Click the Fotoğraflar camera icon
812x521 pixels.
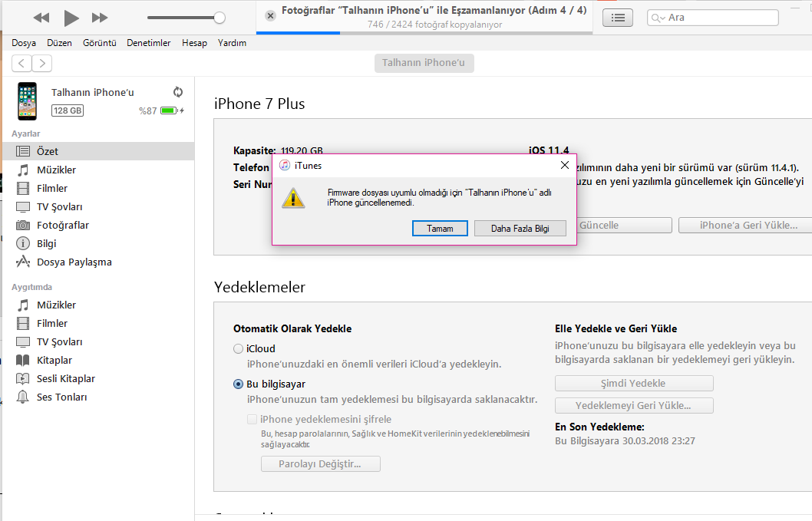(x=23, y=226)
